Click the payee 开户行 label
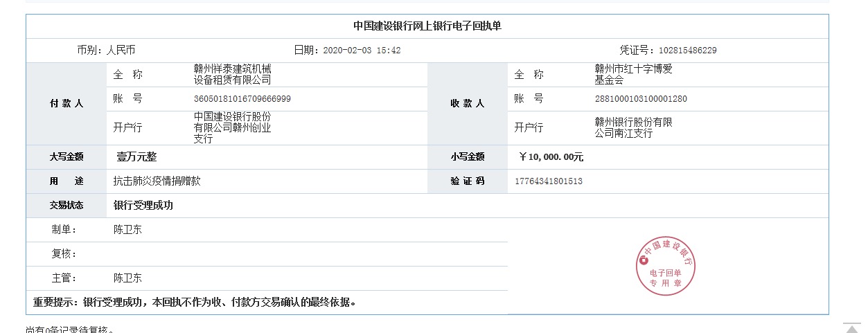 [529, 127]
